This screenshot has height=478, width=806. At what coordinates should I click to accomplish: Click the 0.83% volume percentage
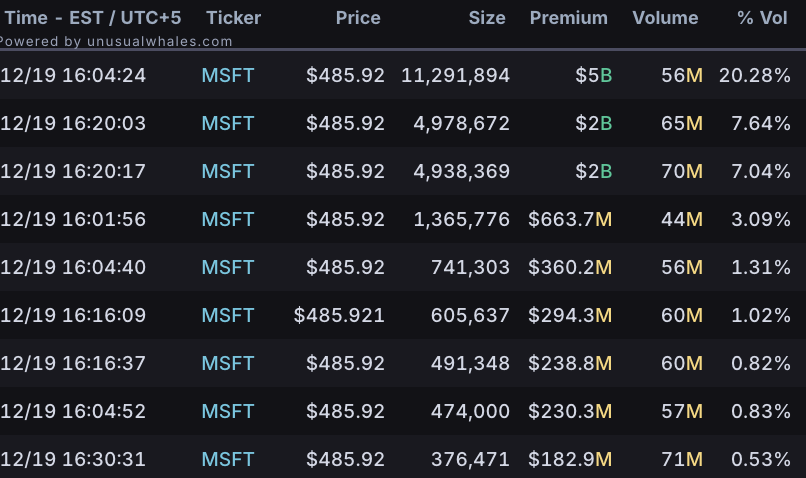tap(761, 411)
